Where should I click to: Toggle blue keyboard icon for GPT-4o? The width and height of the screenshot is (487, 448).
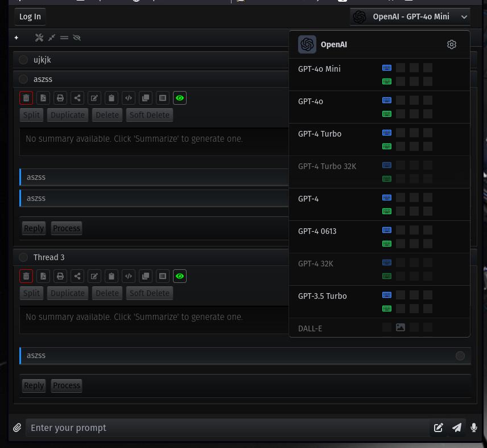387,100
